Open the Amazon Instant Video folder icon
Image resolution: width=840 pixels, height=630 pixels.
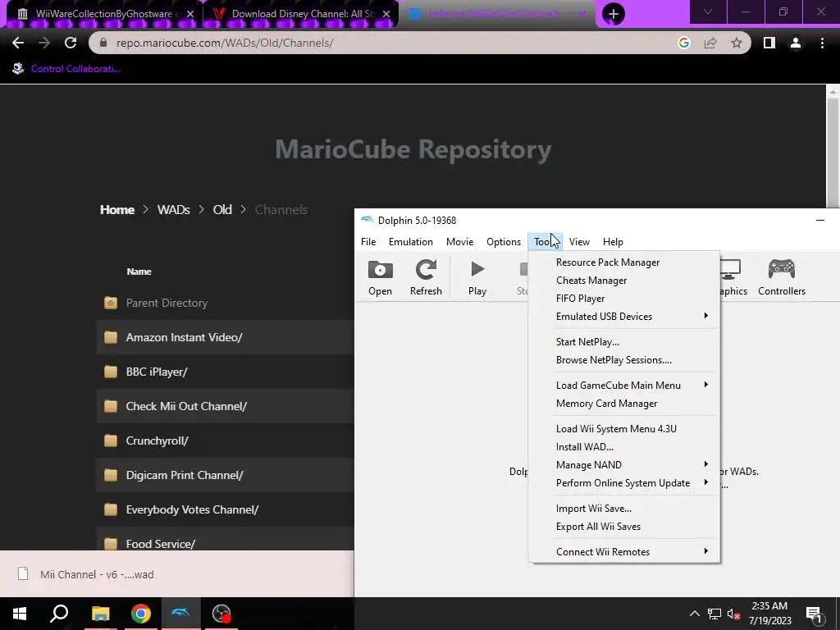pyautogui.click(x=111, y=337)
